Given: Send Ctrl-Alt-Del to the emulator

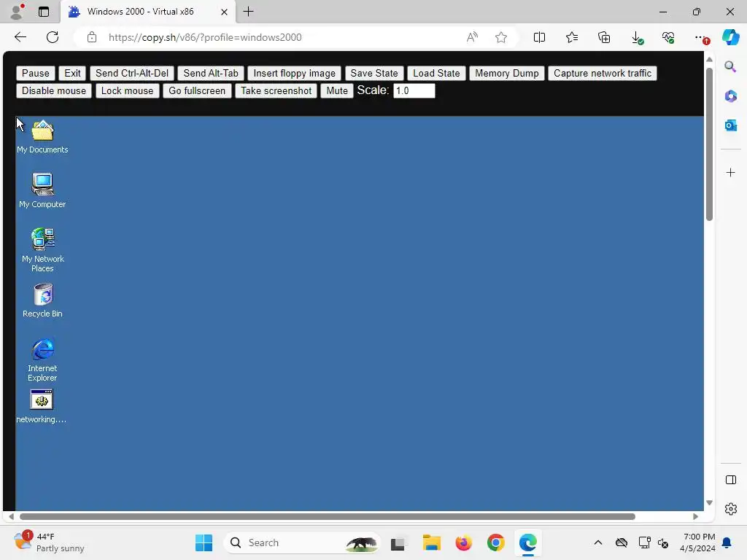Looking at the screenshot, I should [x=132, y=74].
